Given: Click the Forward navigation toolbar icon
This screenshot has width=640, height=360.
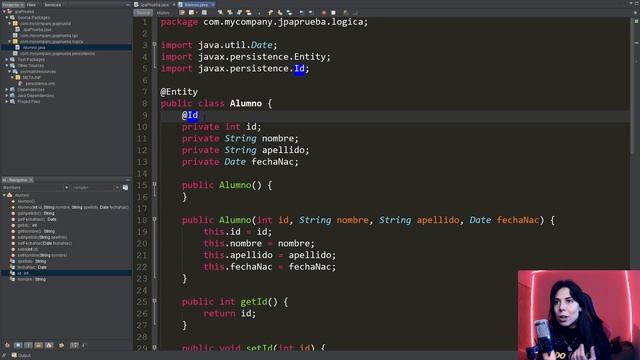Looking at the screenshot, I should 204,13.
